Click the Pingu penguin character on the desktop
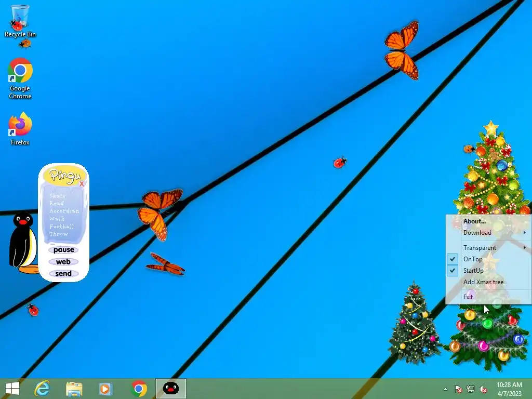Screen dimensions: 532x399 (x=23, y=243)
